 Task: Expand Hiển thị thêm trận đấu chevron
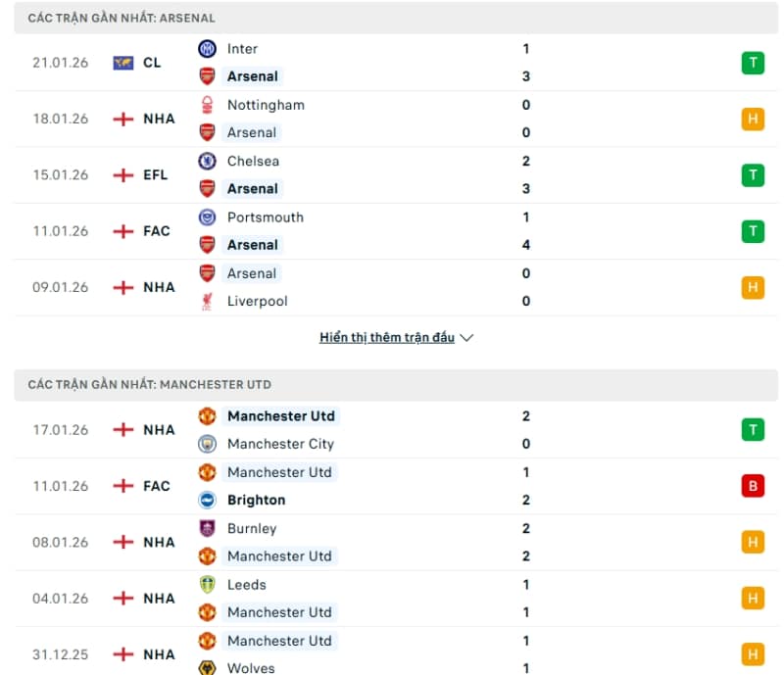pos(466,336)
